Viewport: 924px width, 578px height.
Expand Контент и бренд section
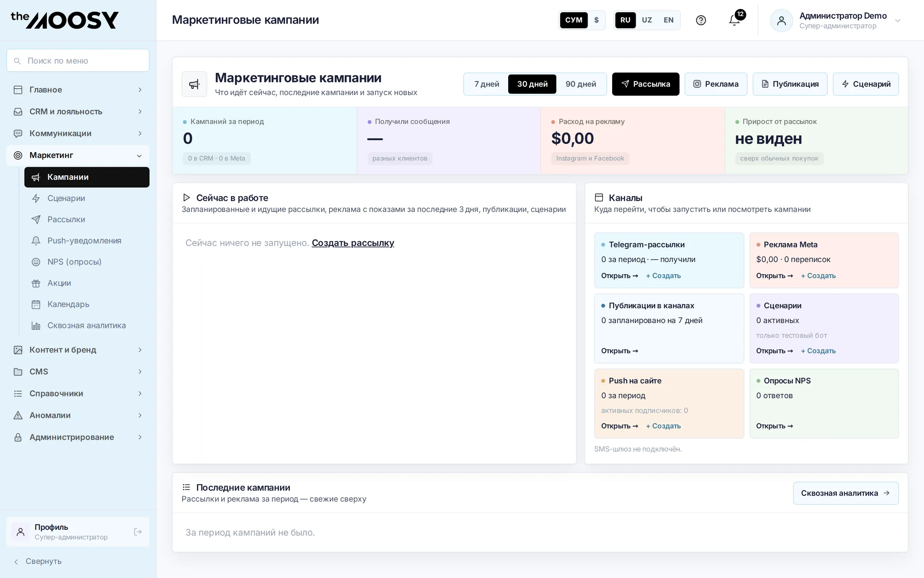[x=78, y=350]
